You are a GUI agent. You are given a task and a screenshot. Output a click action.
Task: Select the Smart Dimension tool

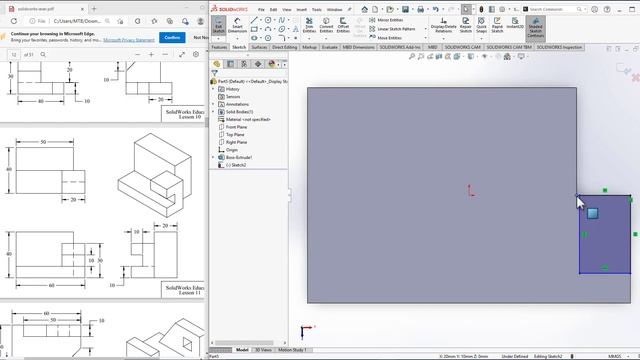coord(237,25)
